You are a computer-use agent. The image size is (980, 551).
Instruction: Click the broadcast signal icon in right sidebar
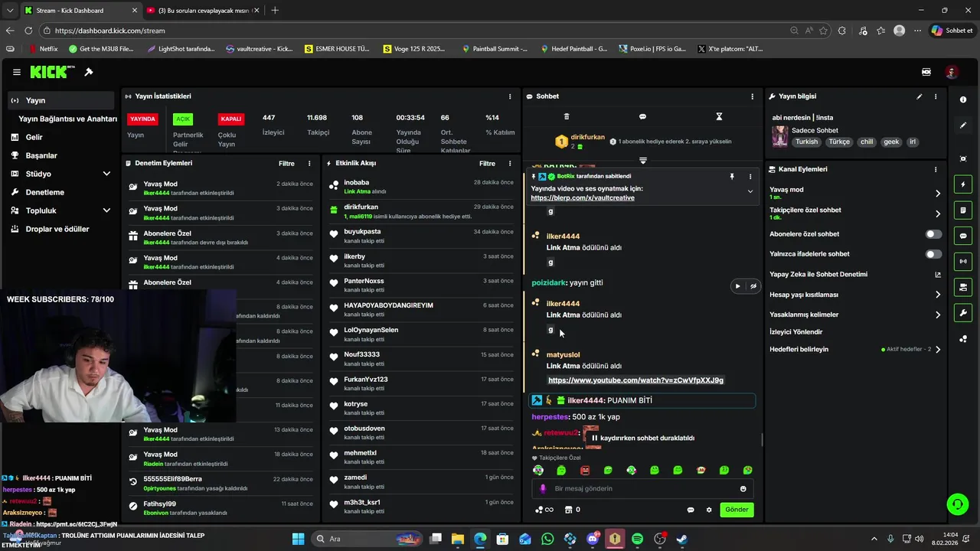(963, 262)
